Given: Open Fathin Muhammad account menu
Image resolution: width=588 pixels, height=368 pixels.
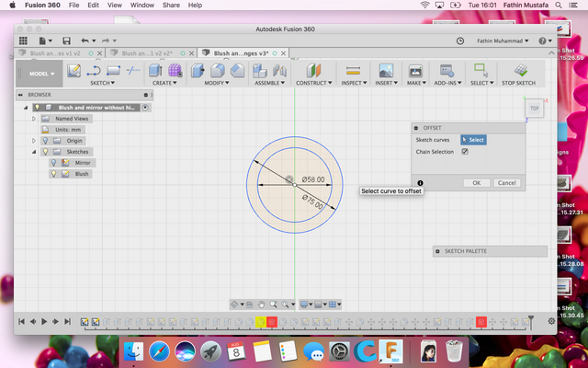Looking at the screenshot, I should point(503,40).
